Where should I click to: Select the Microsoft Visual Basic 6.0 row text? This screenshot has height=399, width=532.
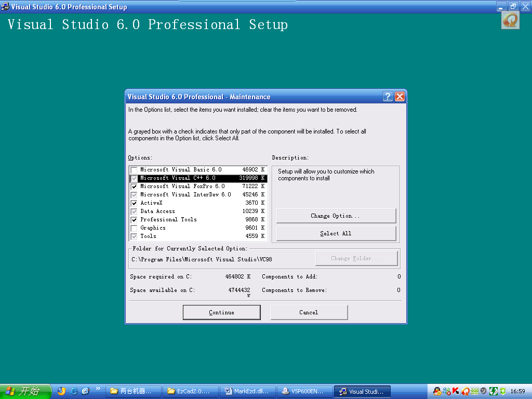click(181, 170)
